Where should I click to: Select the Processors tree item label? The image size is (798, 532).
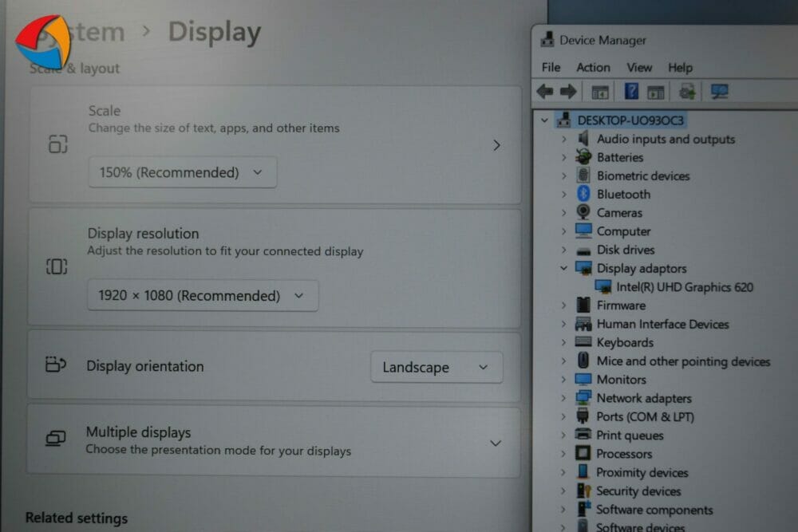click(624, 454)
